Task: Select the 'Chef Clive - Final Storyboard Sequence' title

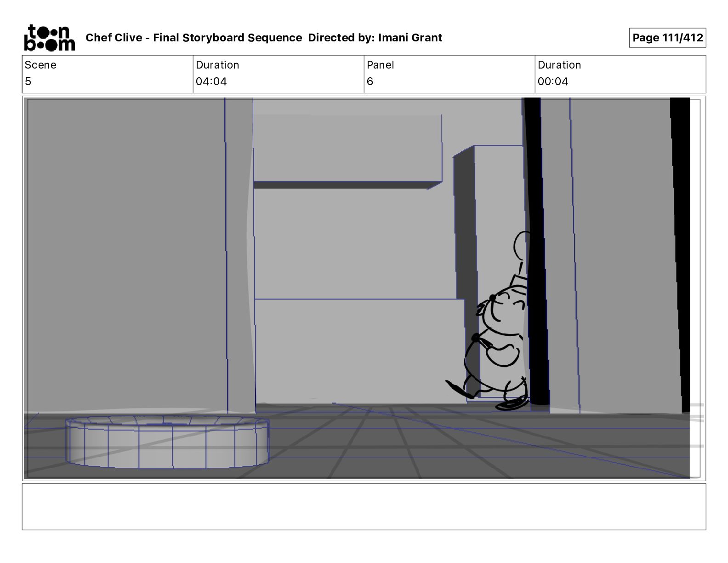Action: [x=193, y=38]
